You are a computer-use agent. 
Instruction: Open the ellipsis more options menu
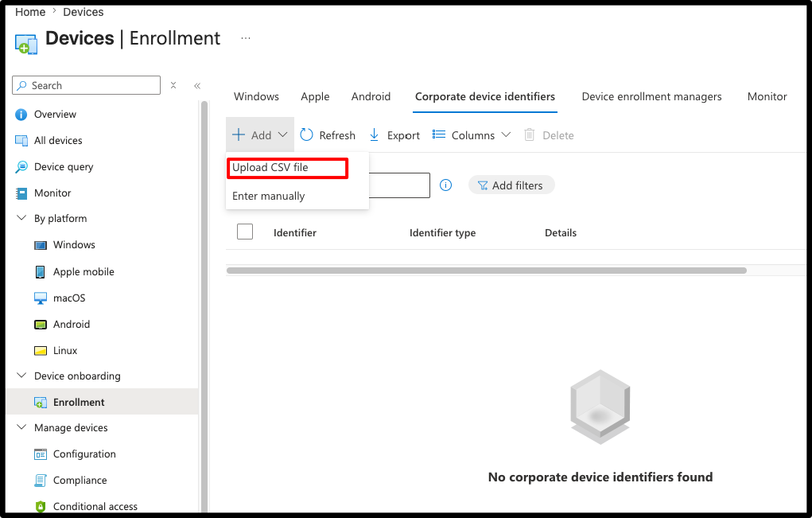coord(246,38)
